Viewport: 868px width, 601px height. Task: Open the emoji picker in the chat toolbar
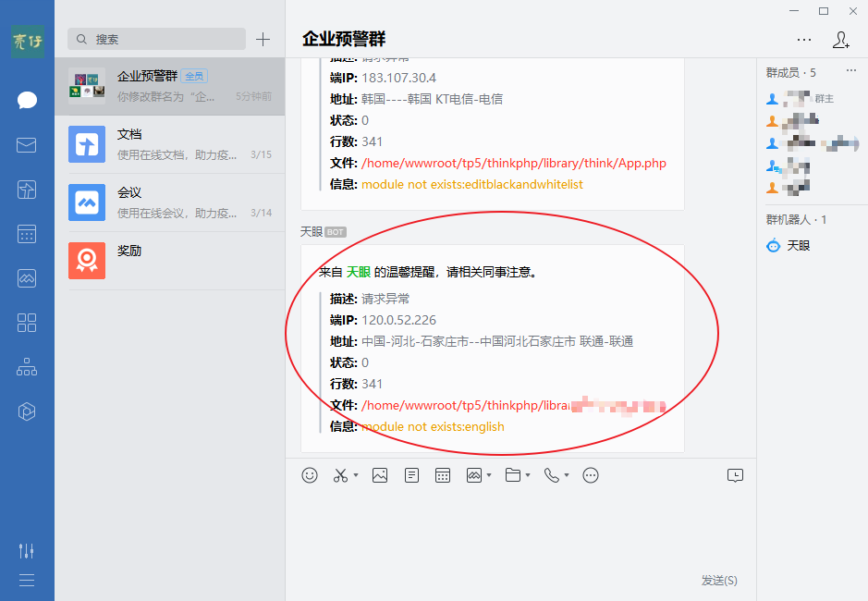(x=310, y=475)
